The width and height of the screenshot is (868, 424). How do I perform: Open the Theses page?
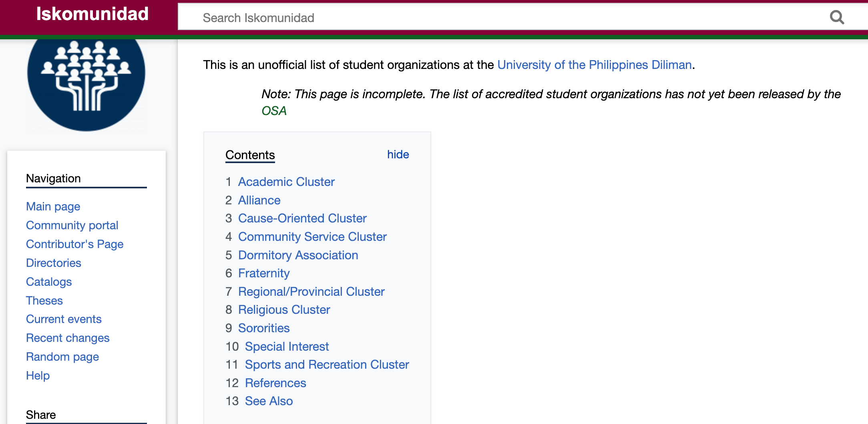coord(44,300)
